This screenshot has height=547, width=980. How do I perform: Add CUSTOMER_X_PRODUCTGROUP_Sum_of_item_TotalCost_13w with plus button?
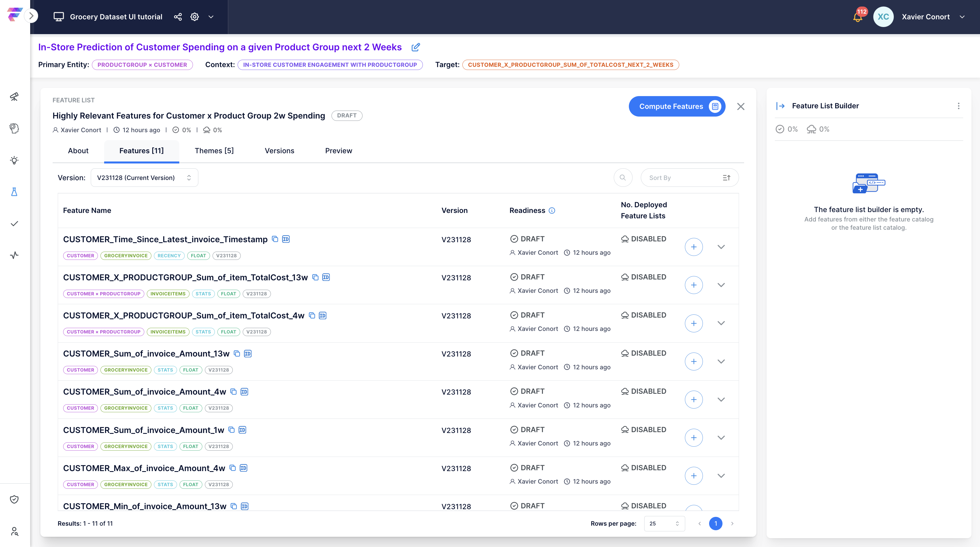pyautogui.click(x=693, y=285)
